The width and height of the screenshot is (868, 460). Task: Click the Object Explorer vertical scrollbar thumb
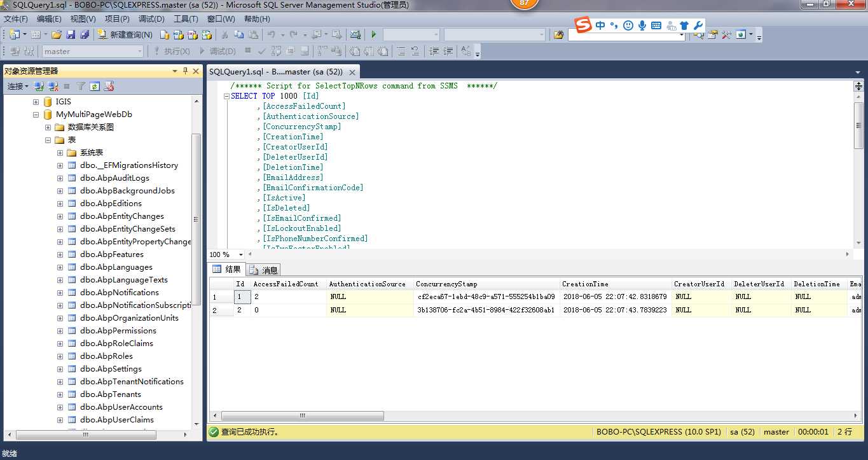pyautogui.click(x=196, y=220)
